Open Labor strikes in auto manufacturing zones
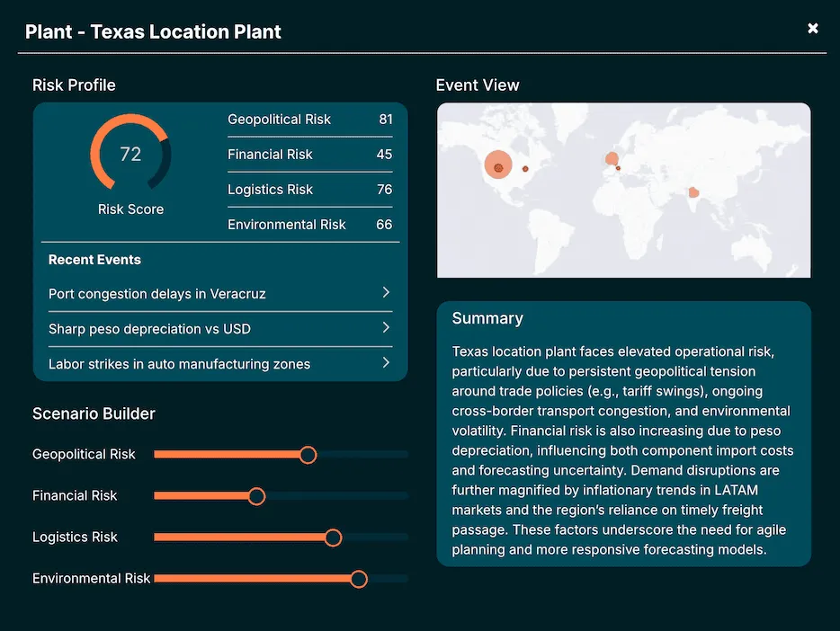Viewport: 840px width, 631px height. (179, 364)
